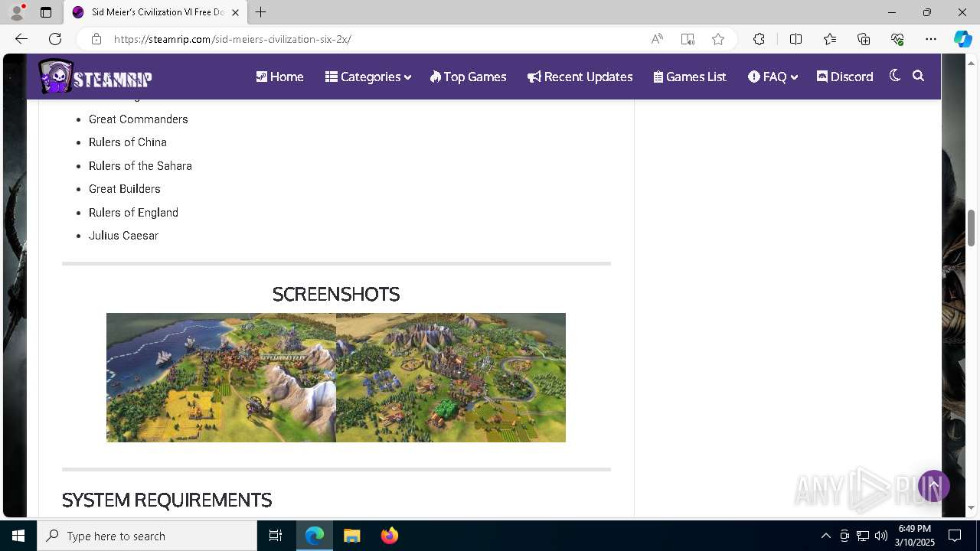
Task: Open immersive reader icon
Action: [x=688, y=39]
